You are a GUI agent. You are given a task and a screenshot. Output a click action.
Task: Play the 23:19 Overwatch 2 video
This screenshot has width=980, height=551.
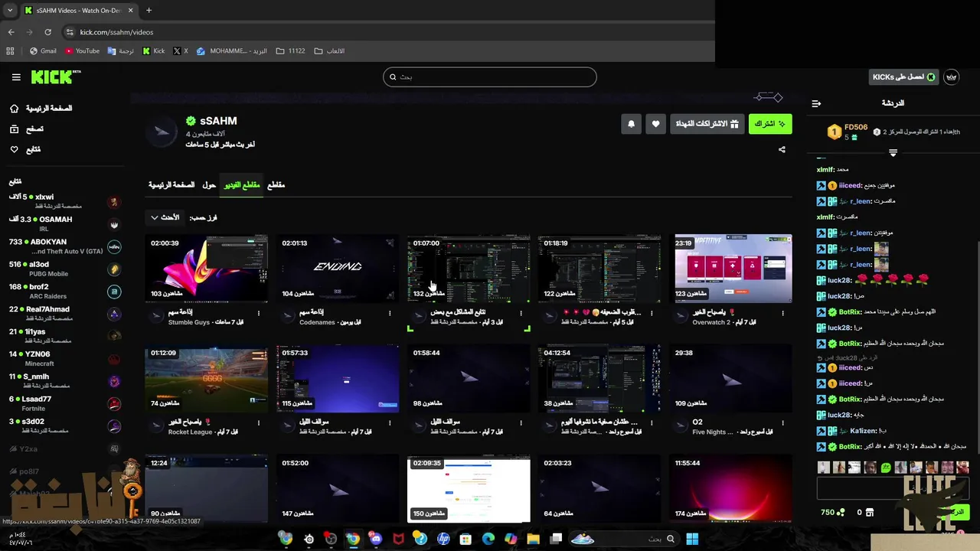(730, 269)
